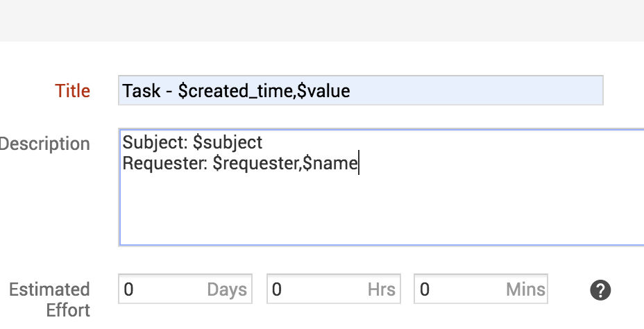Place cursor after $name in Description

pos(359,164)
